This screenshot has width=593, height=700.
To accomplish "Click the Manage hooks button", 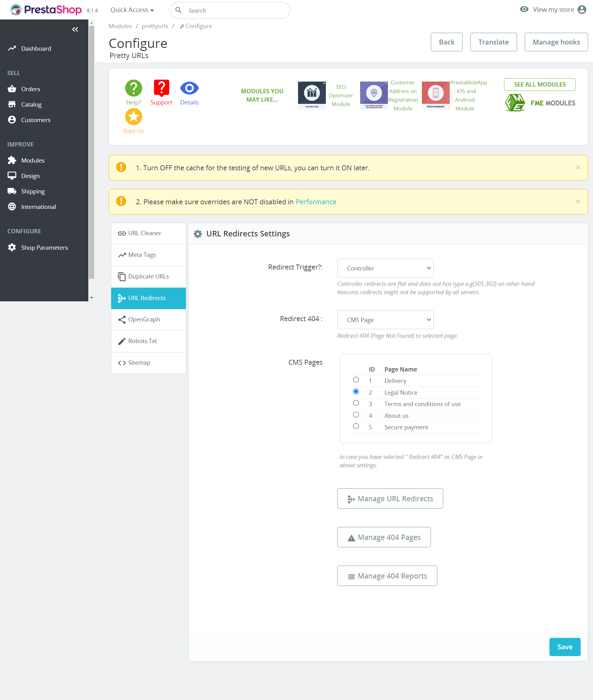I will tap(556, 42).
